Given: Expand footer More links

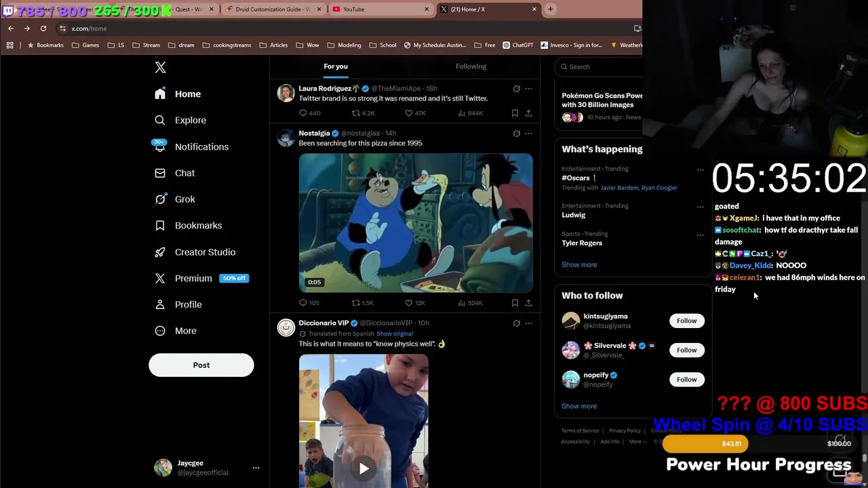Looking at the screenshot, I should point(637,442).
